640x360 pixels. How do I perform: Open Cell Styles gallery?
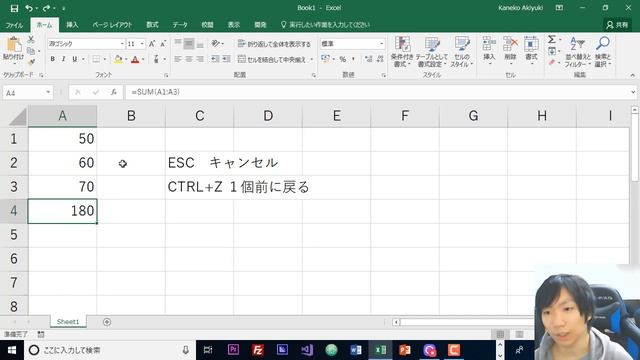click(462, 52)
